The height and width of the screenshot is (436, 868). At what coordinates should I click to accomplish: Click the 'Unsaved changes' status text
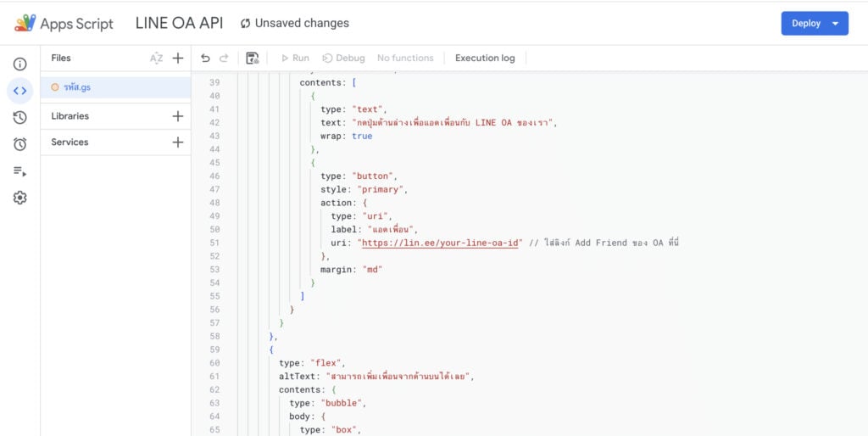tap(302, 23)
